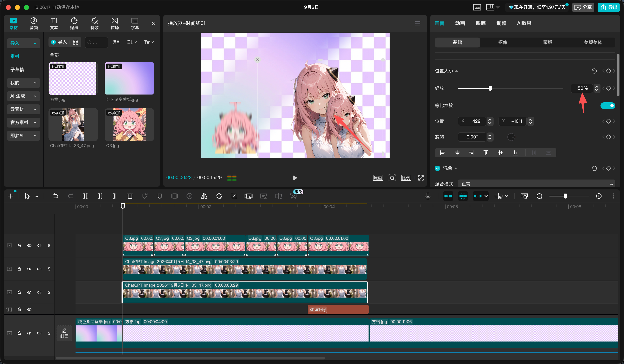The width and height of the screenshot is (624, 364).
Task: Play the preview video
Action: tap(295, 178)
